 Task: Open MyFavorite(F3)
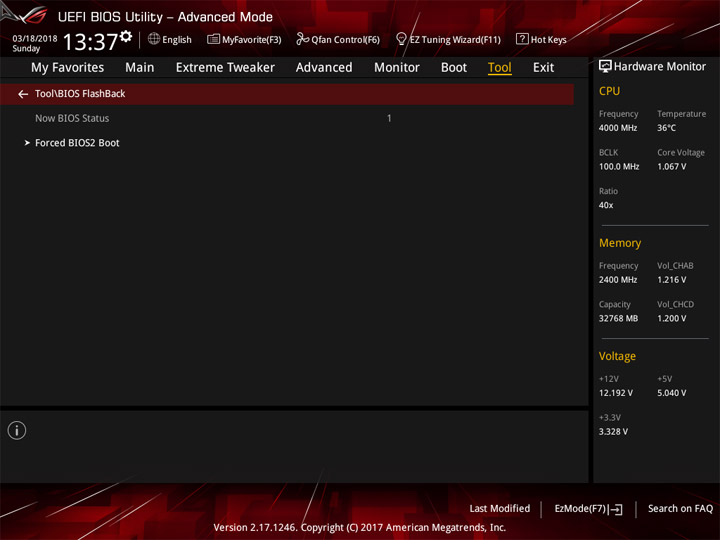(x=252, y=40)
